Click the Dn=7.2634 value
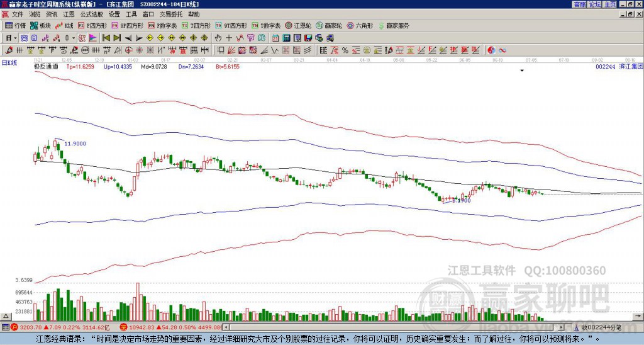This screenshot has height=345, width=644. (190, 66)
